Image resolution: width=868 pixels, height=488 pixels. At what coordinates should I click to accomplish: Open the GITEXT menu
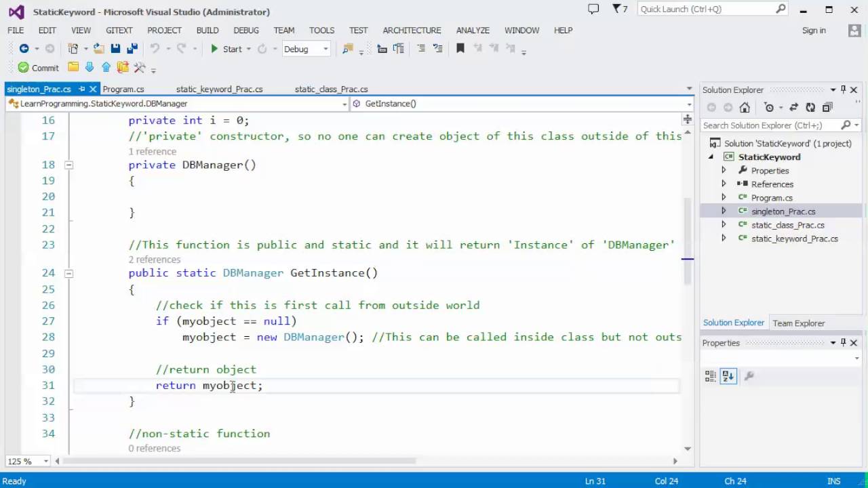point(119,30)
